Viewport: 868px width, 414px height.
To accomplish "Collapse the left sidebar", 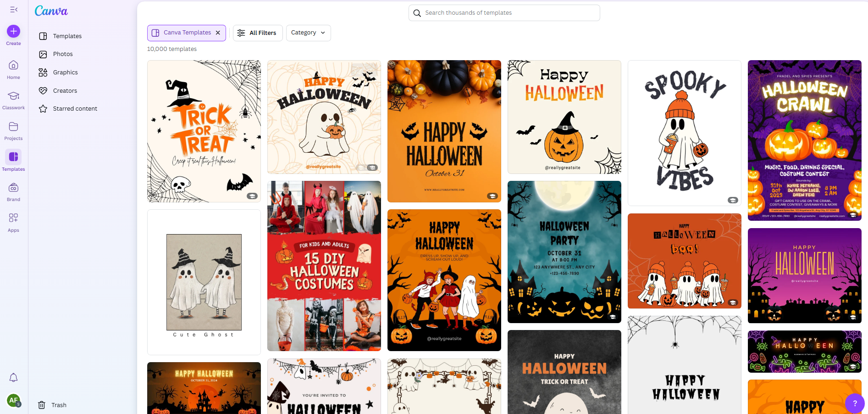I will pos(13,9).
